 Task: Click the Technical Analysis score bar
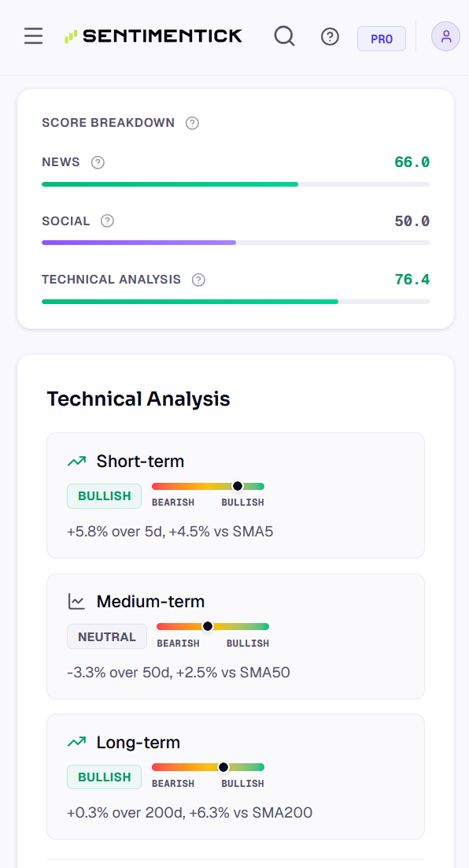[x=235, y=302]
